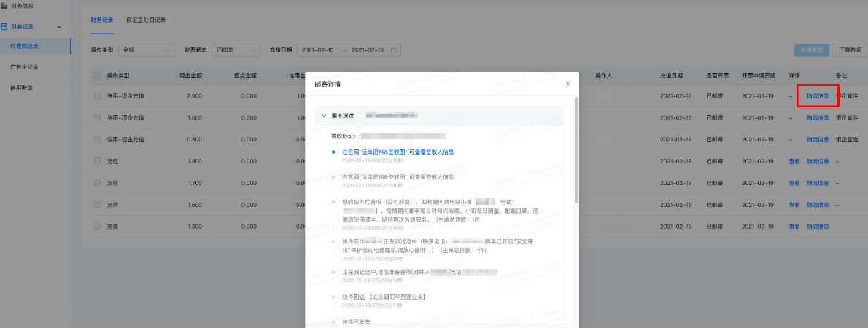868x328 pixels.
Task: Click the 是否开票 column header
Action: tap(718, 75)
